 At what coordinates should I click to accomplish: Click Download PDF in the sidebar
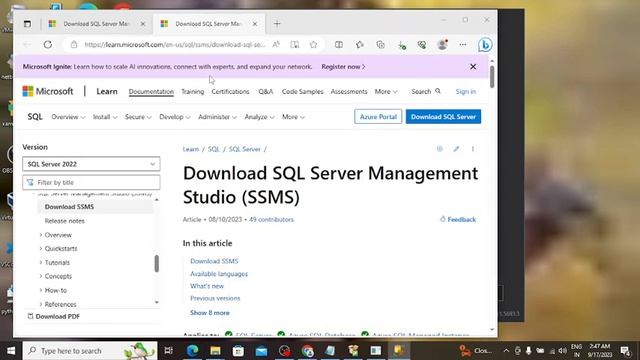[53, 316]
